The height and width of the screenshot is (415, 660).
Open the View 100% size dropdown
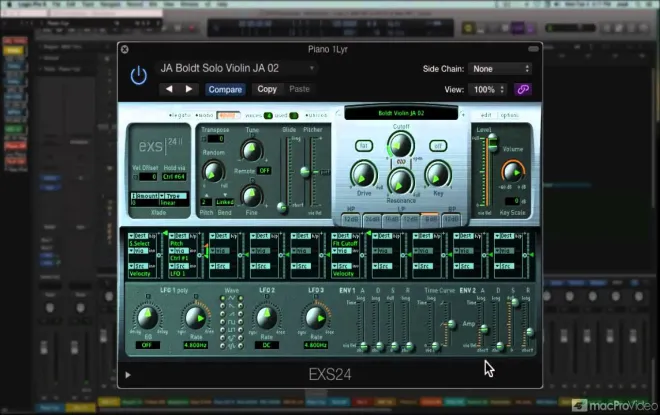(x=488, y=89)
